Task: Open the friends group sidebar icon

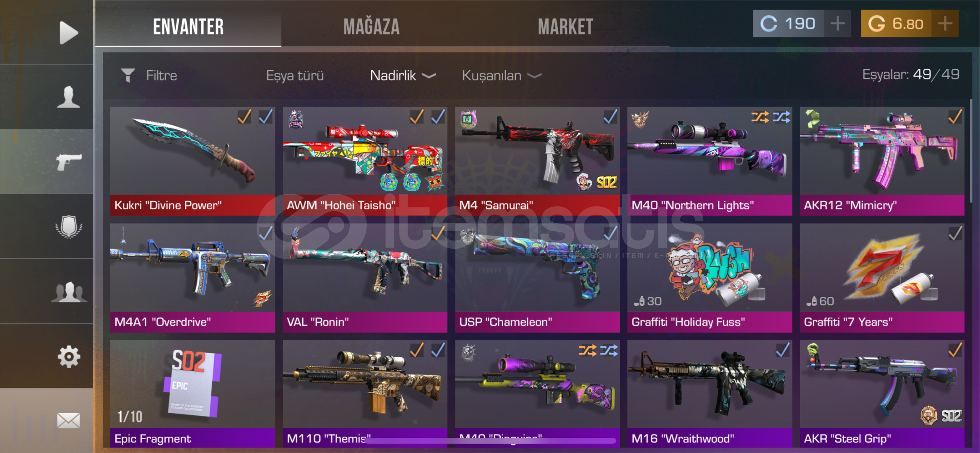Action: point(69,292)
